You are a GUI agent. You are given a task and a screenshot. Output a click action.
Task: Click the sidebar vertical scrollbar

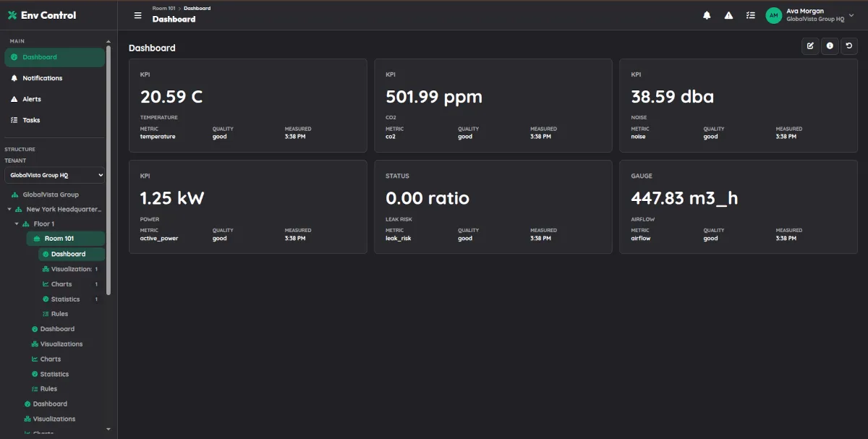point(109,170)
